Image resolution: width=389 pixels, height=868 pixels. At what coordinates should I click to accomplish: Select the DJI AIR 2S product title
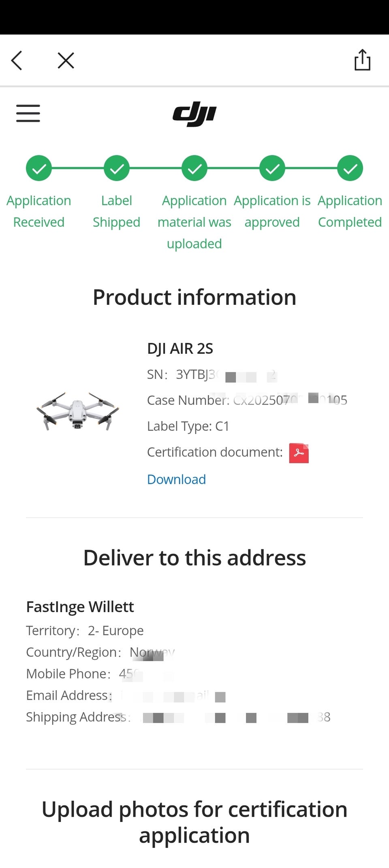[180, 349]
